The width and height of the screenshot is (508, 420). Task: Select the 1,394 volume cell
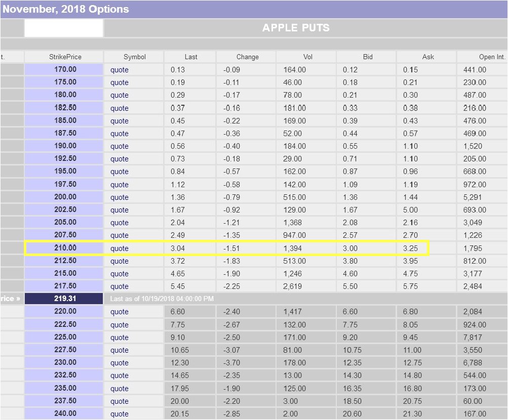pyautogui.click(x=306, y=248)
